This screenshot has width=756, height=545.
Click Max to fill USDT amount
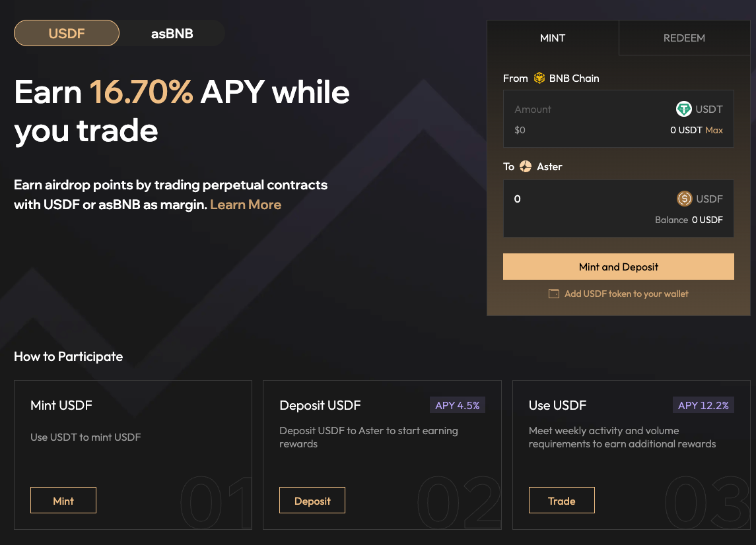(714, 130)
